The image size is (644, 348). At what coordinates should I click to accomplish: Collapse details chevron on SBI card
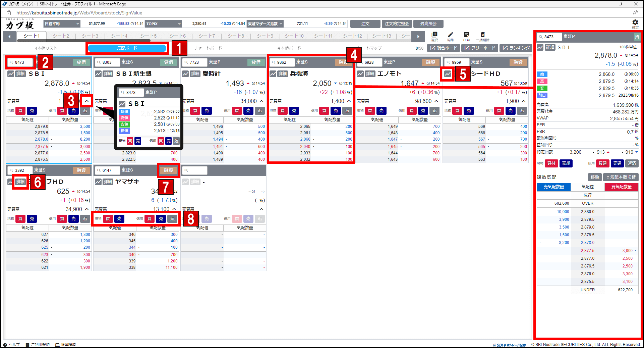click(x=87, y=101)
